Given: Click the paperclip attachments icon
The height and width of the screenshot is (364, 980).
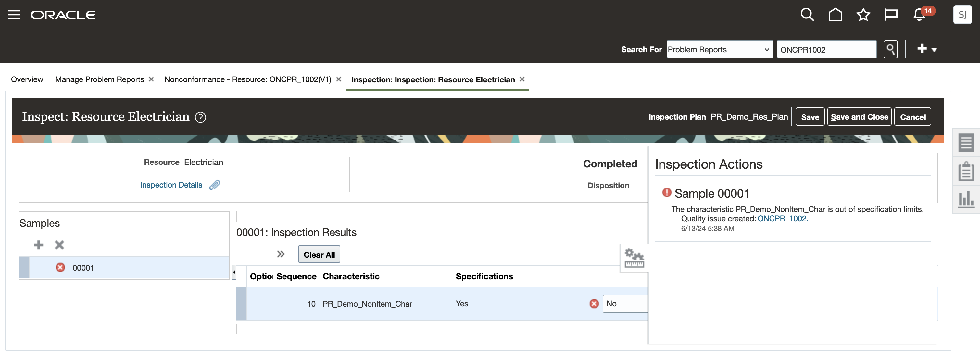Looking at the screenshot, I should [215, 185].
